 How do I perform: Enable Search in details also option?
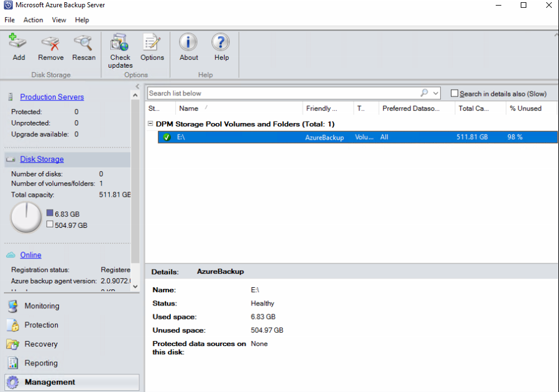[455, 92]
